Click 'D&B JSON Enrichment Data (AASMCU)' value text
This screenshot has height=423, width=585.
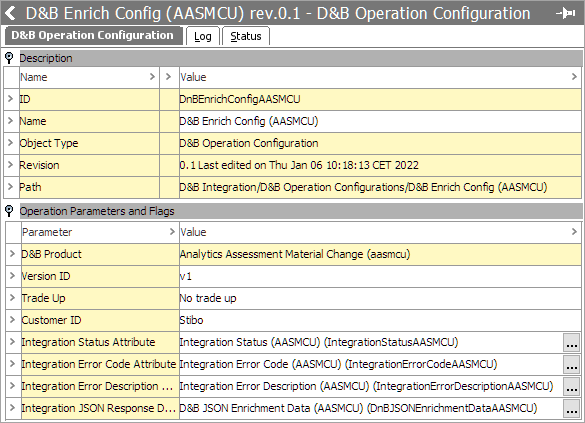(358, 408)
